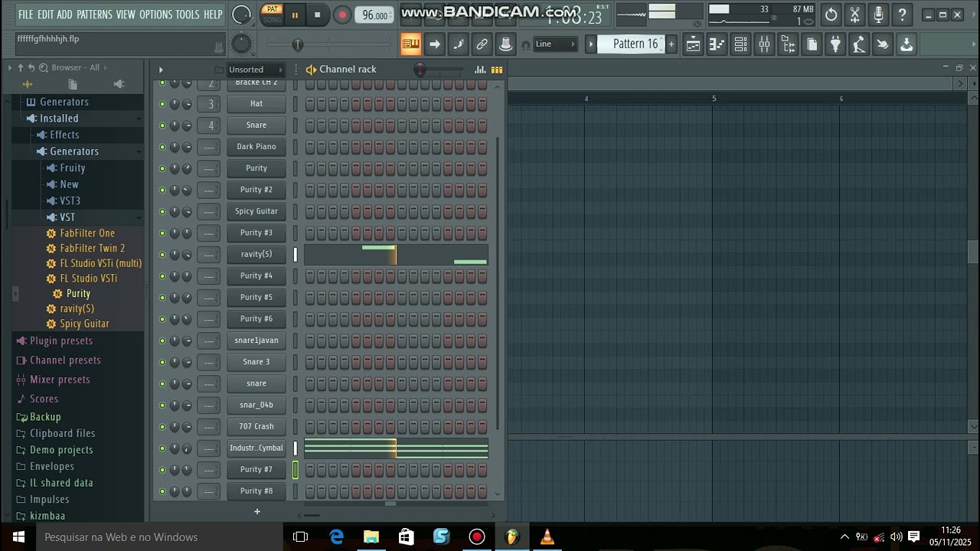The image size is (980, 551).
Task: Open the plugin database plug icon
Action: click(835, 44)
